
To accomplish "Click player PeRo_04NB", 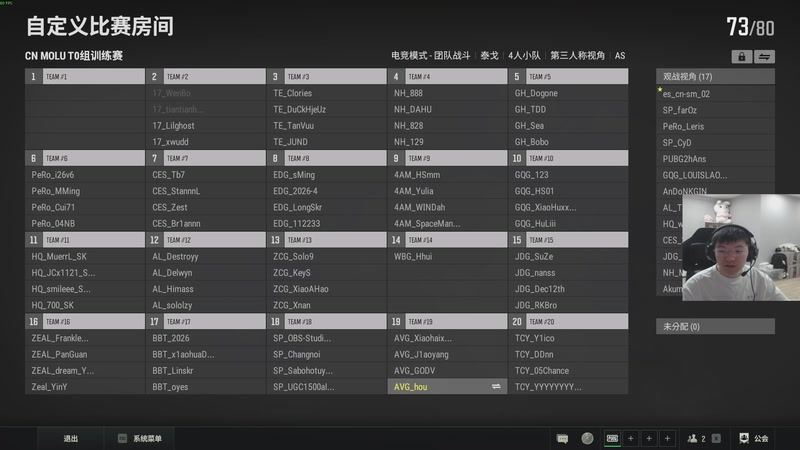I will click(x=85, y=223).
